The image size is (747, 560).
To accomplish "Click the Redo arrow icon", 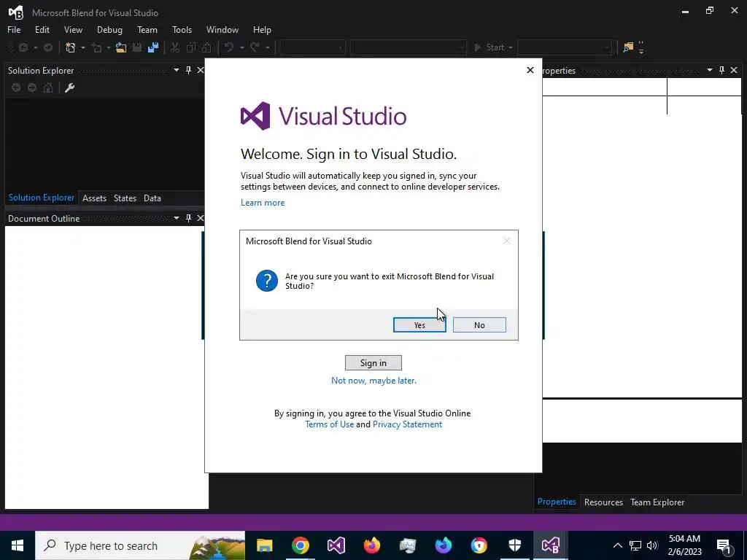I will [255, 47].
